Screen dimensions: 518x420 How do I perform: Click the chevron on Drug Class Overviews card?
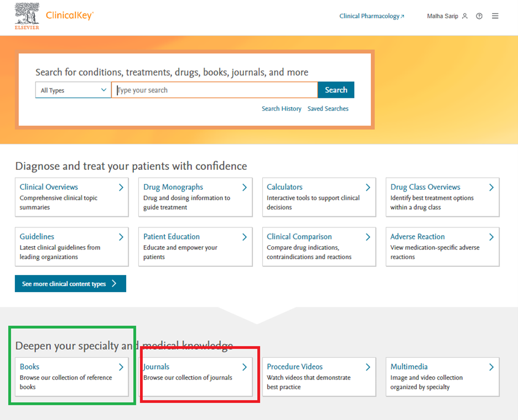pos(491,188)
